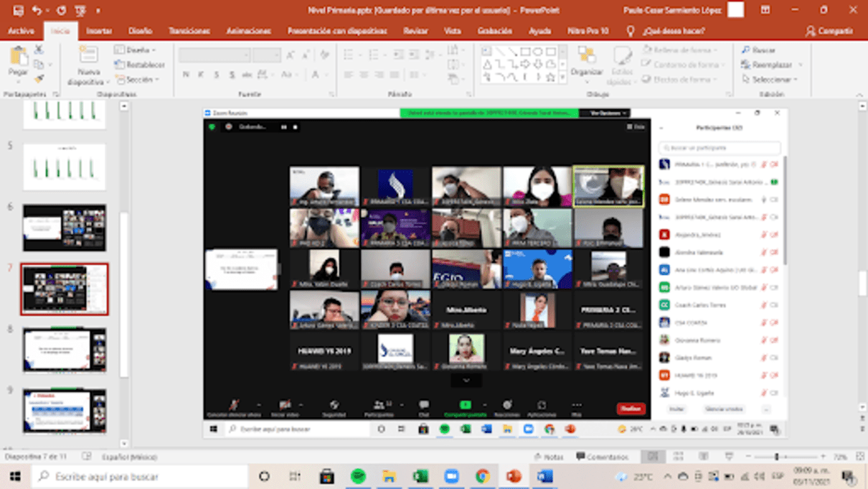Open the spell check icon in status bar

point(87,457)
